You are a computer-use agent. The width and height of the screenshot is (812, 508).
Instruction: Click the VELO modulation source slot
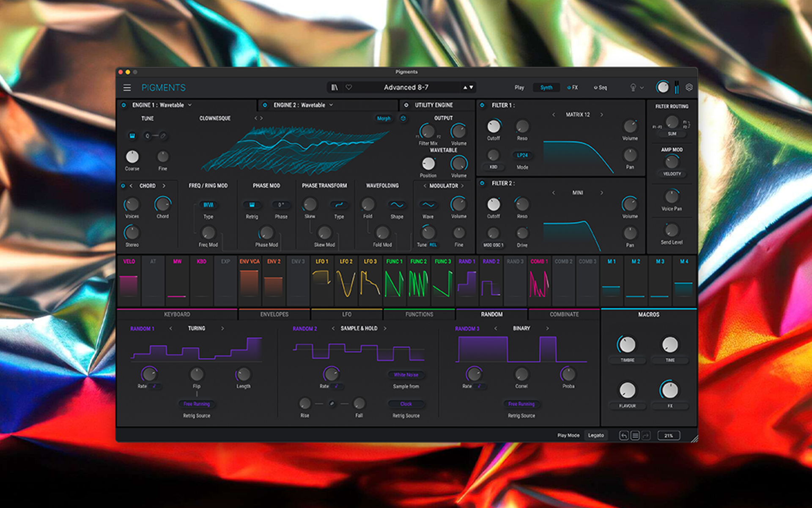[129, 281]
